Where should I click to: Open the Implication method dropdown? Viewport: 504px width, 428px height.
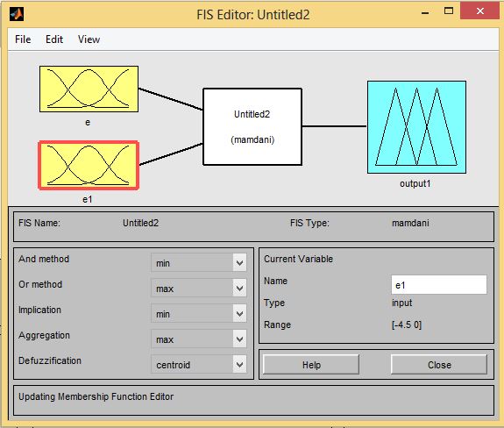pyautogui.click(x=199, y=313)
